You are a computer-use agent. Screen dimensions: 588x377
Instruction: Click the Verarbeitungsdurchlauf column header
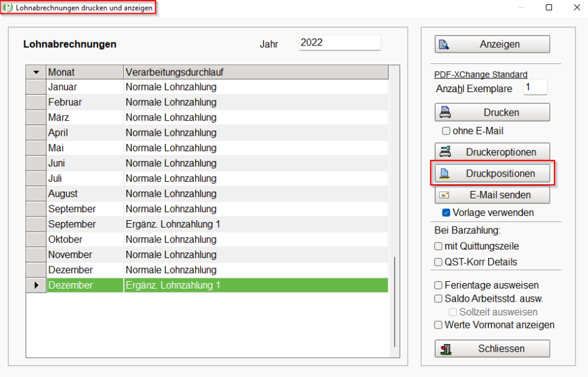point(255,72)
